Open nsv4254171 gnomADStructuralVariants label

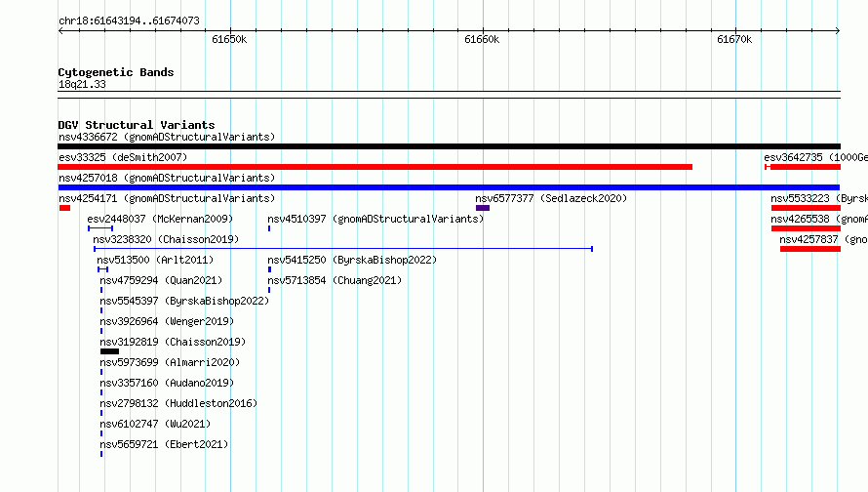167,198
